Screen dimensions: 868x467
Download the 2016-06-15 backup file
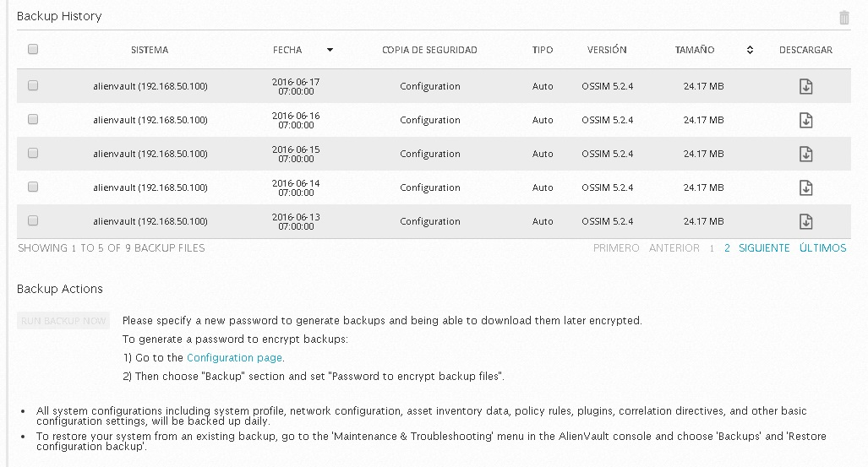805,154
